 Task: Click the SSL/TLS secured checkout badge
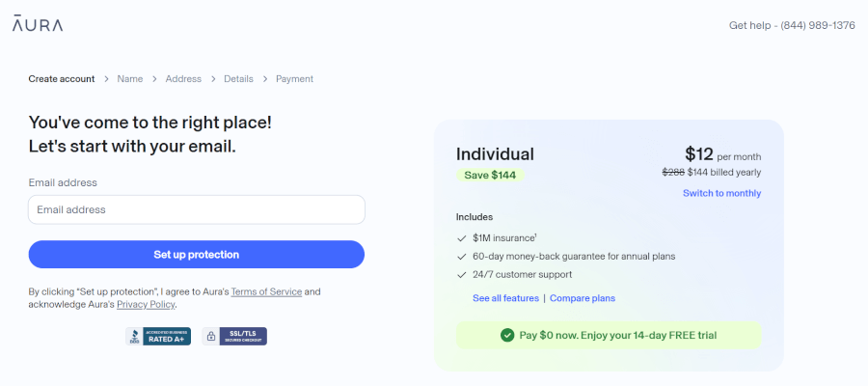click(x=234, y=336)
